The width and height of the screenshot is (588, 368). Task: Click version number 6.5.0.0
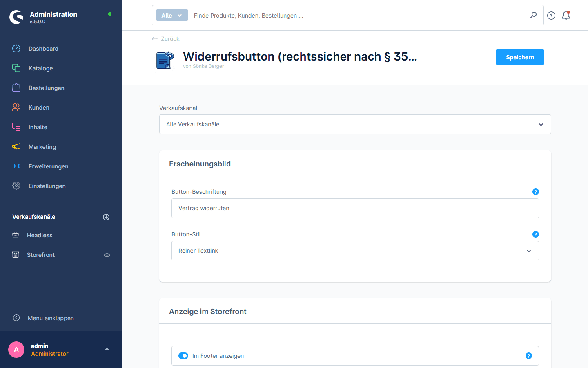pos(38,22)
